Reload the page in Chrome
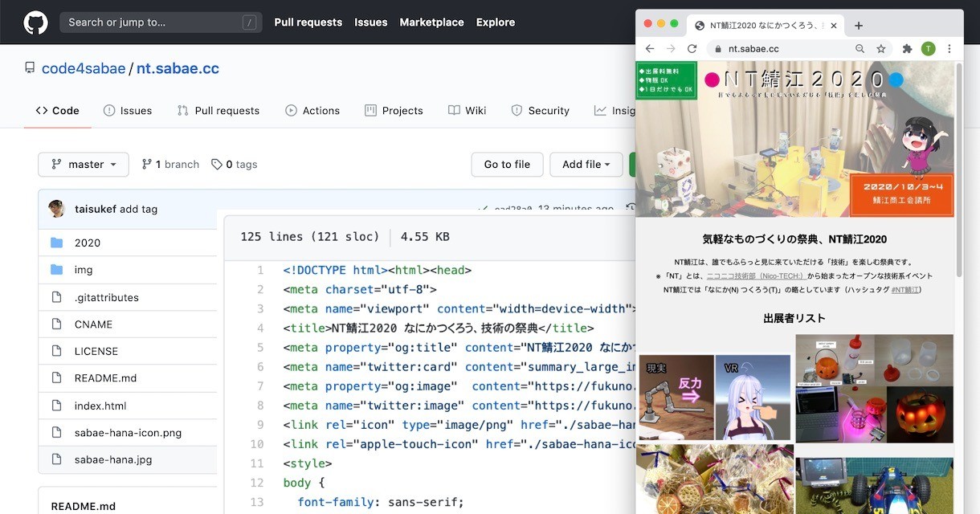 point(692,49)
